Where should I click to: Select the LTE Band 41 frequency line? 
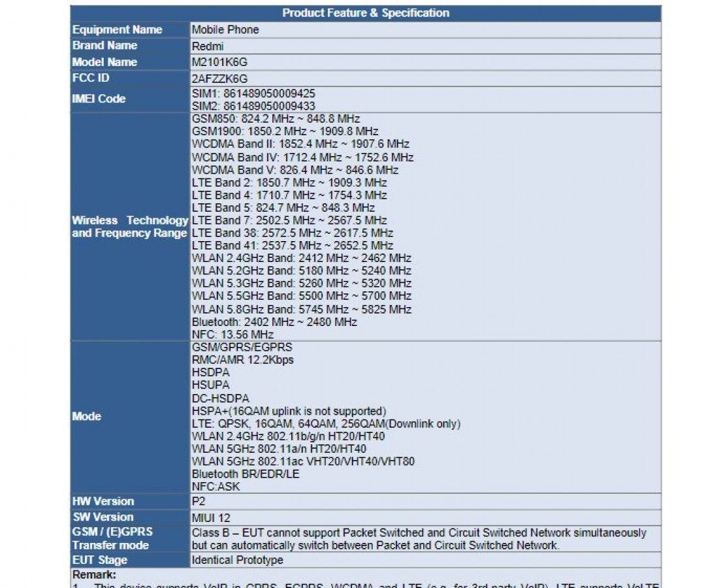pos(293,246)
